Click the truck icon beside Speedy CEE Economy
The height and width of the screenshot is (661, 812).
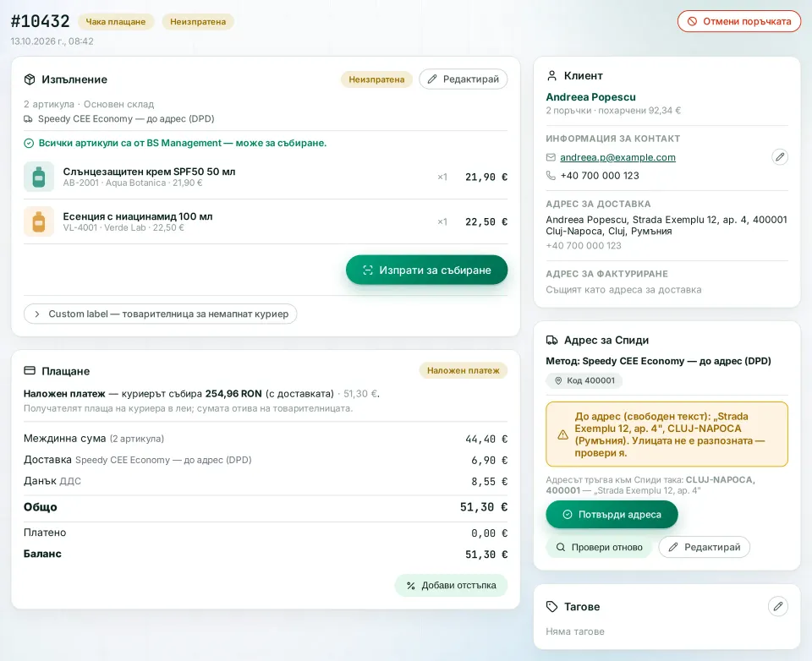point(28,119)
